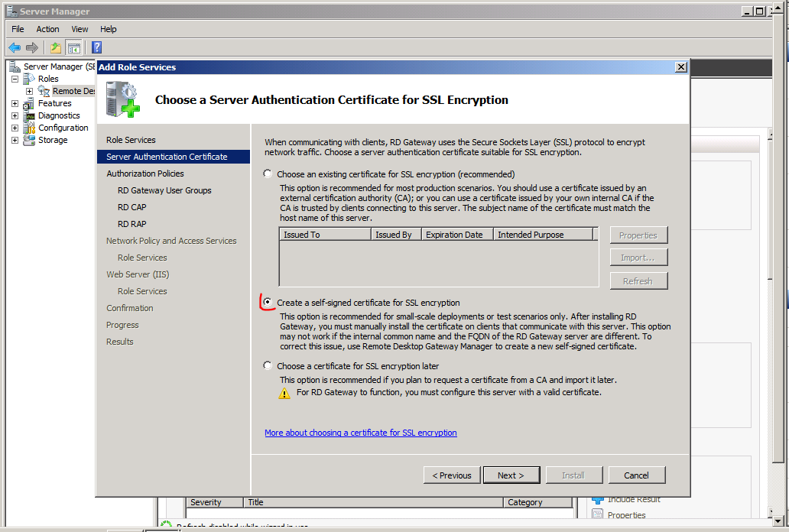The height and width of the screenshot is (532, 789).
Task: Select RD CAP wizard step
Action: point(131,207)
